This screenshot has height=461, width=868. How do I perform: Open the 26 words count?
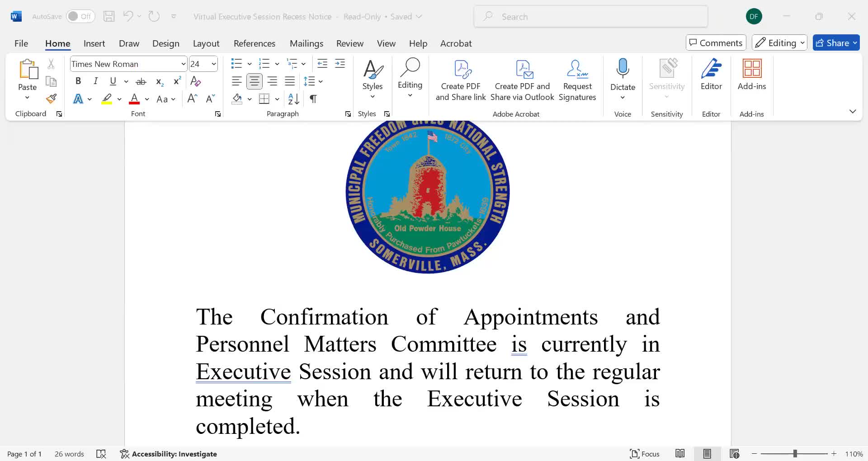pos(69,454)
